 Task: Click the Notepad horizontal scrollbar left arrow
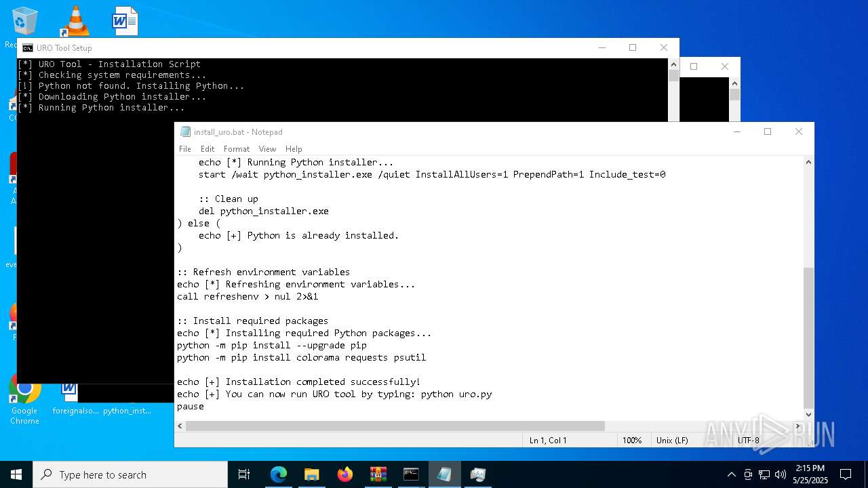[x=180, y=426]
